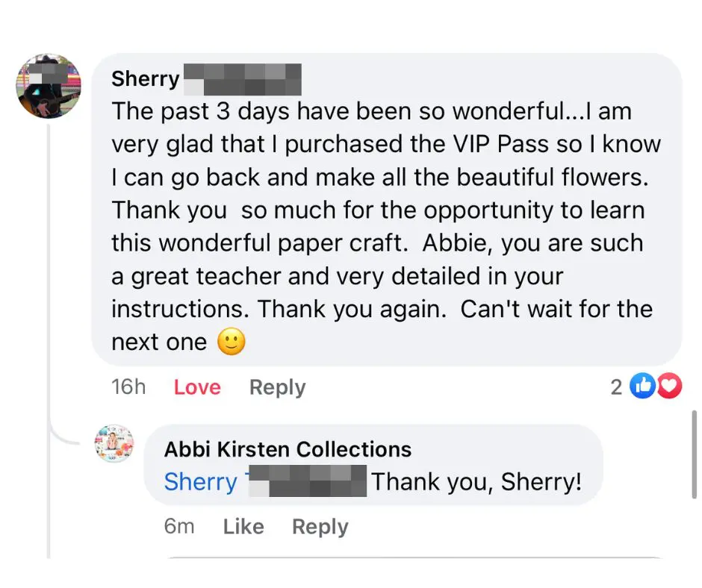Open Sherry's profile from her name
Image resolution: width=702 pixels, height=588 pixels.
point(144,78)
